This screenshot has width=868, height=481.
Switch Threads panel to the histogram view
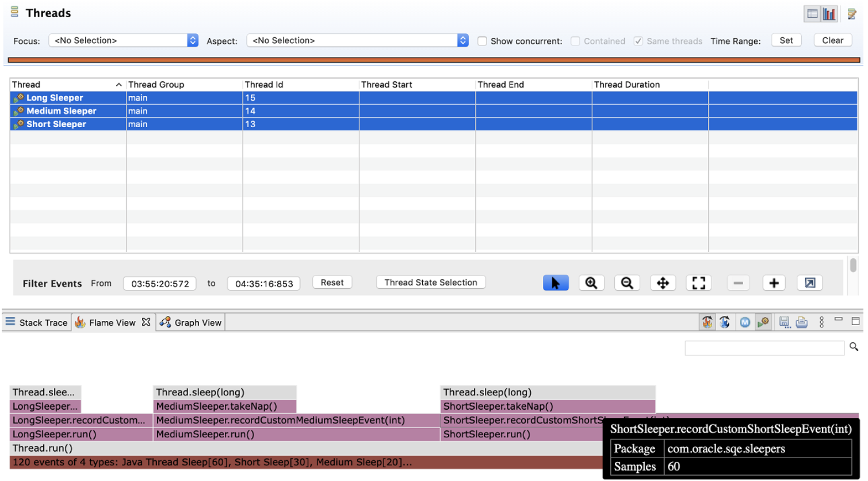pos(830,13)
